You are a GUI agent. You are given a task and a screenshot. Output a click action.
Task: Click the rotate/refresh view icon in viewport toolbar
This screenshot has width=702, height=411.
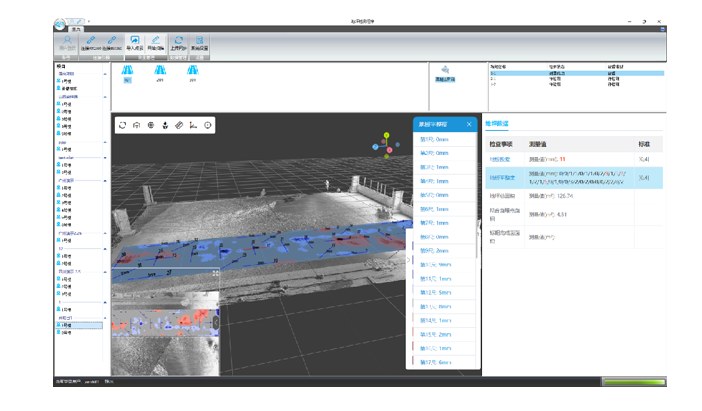tap(123, 125)
